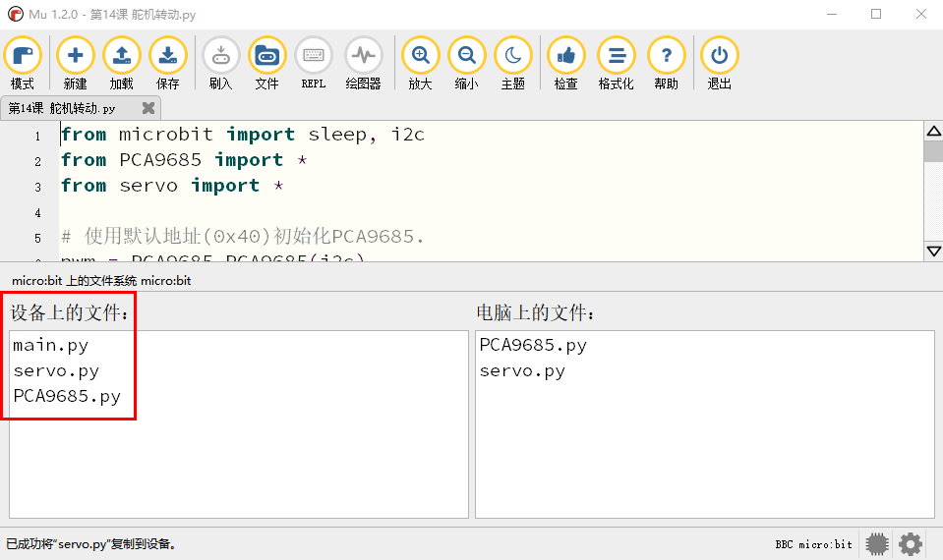Viewport: 943px width, 560px height.
Task: Click scroll-up arrow of the editor
Action: (933, 131)
